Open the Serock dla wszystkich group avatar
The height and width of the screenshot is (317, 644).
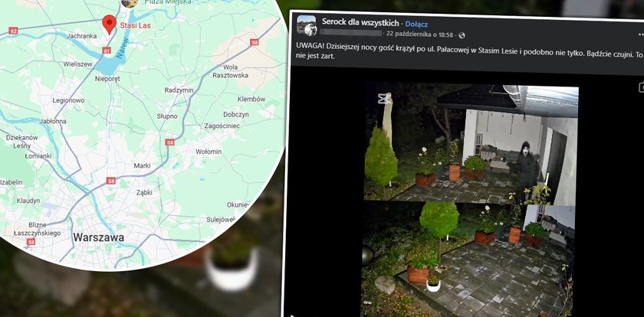click(x=307, y=25)
